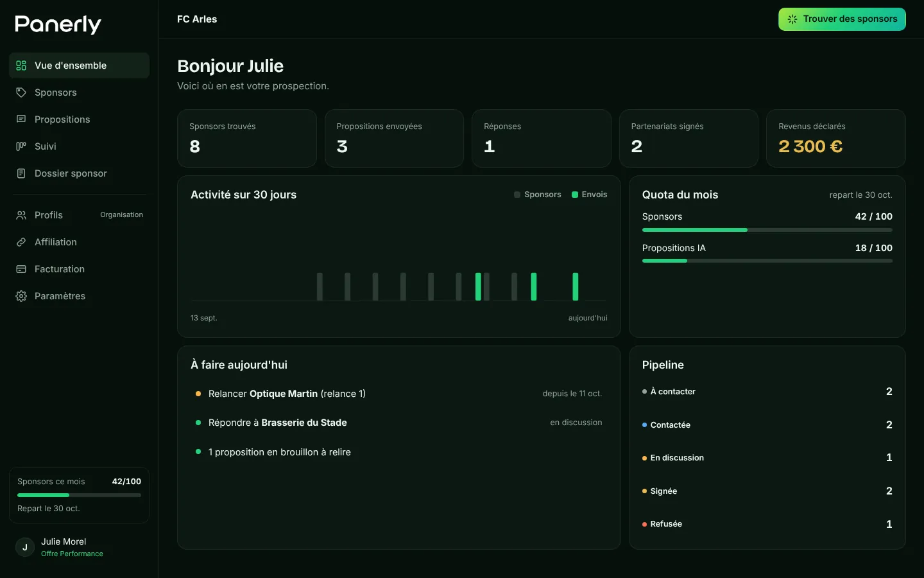Click the sparkle icon on Trouver des sponsors

(792, 19)
